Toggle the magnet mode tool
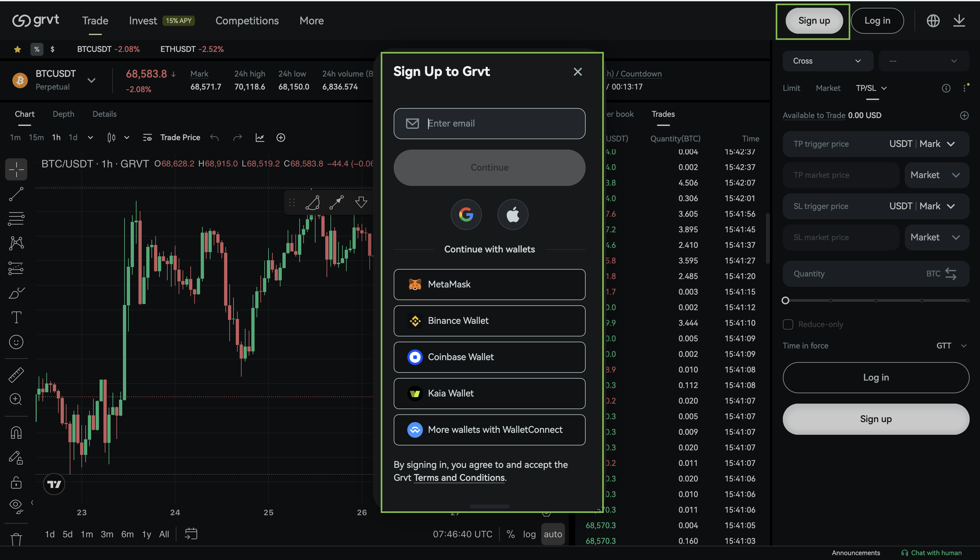This screenshot has height=560, width=980. coord(16,433)
